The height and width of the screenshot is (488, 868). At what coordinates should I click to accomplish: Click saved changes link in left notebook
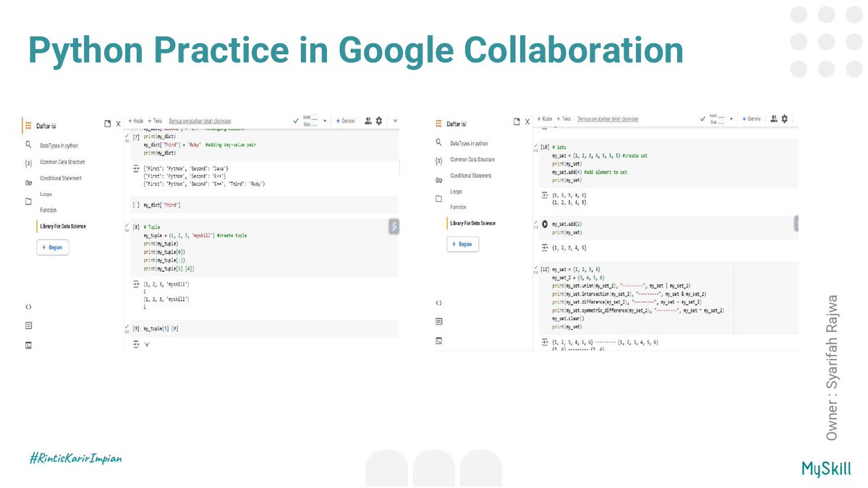pos(200,121)
